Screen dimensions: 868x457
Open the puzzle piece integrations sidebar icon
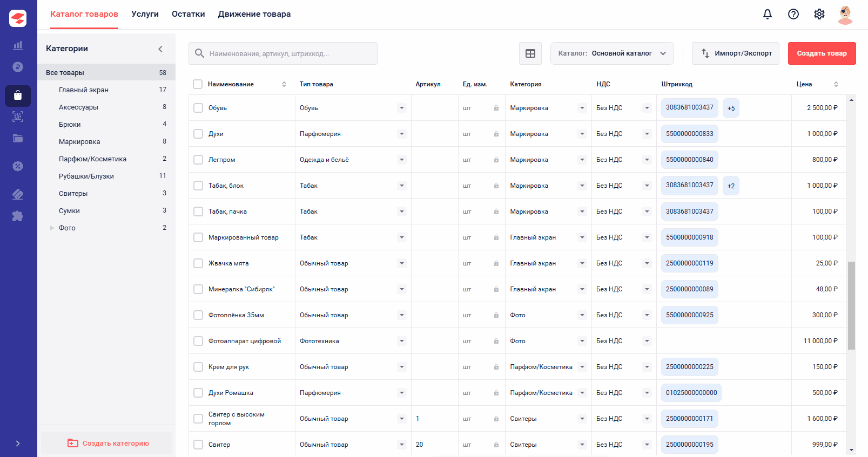18,216
